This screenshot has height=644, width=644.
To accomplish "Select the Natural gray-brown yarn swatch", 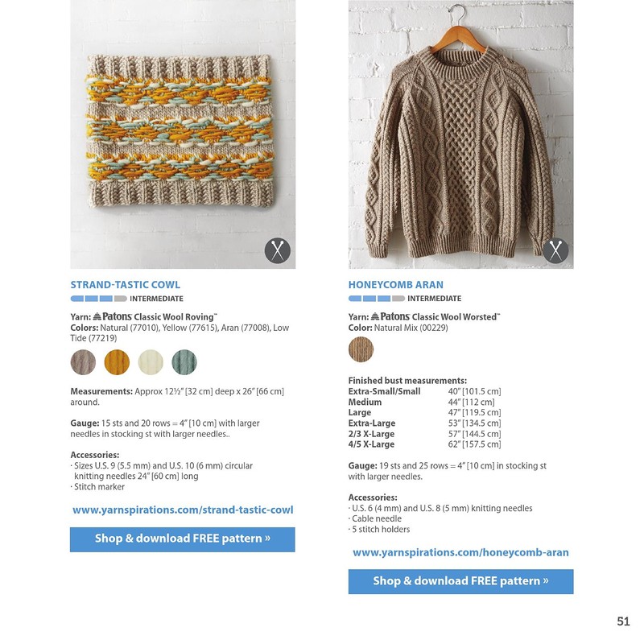I will (83, 362).
